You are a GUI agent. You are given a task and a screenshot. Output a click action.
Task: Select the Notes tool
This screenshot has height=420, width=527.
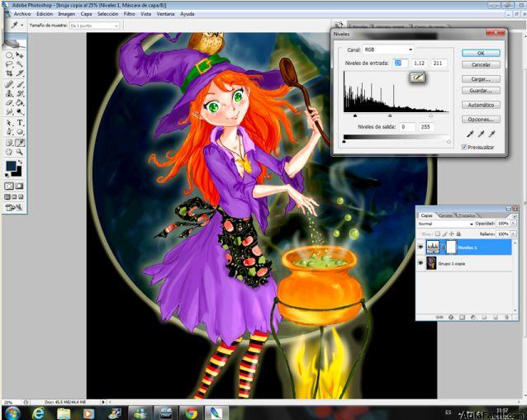click(9, 143)
